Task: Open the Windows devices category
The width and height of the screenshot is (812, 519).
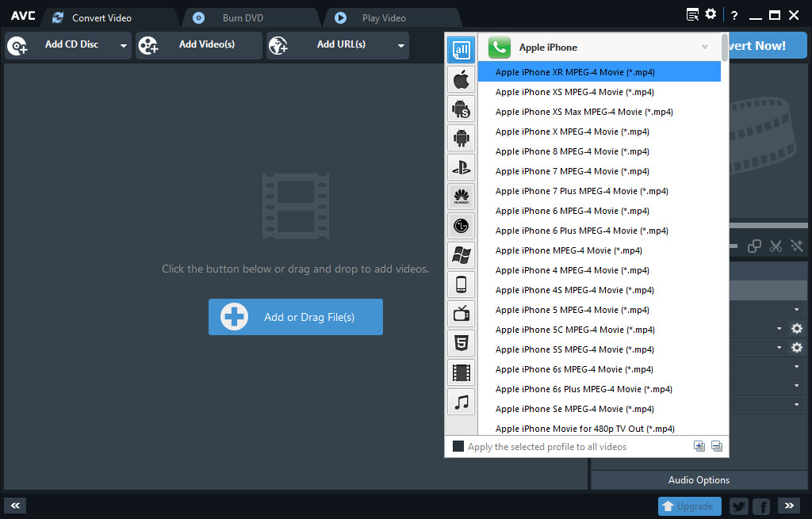Action: [x=461, y=255]
